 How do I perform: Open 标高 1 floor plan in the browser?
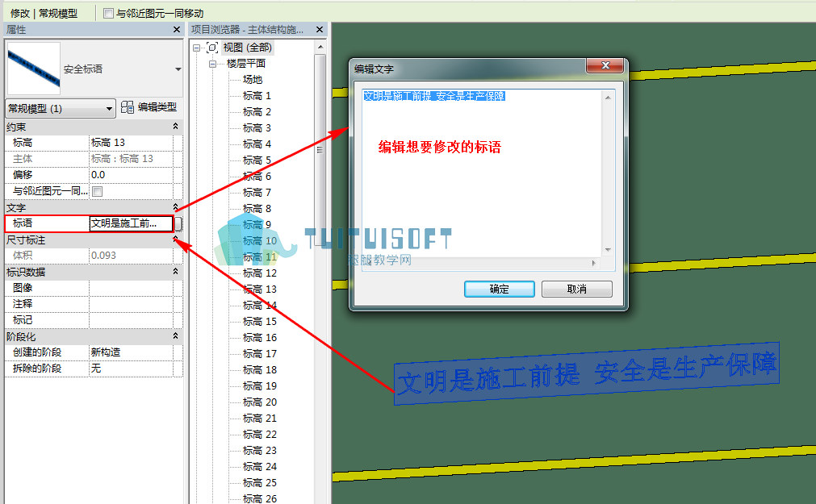click(257, 96)
